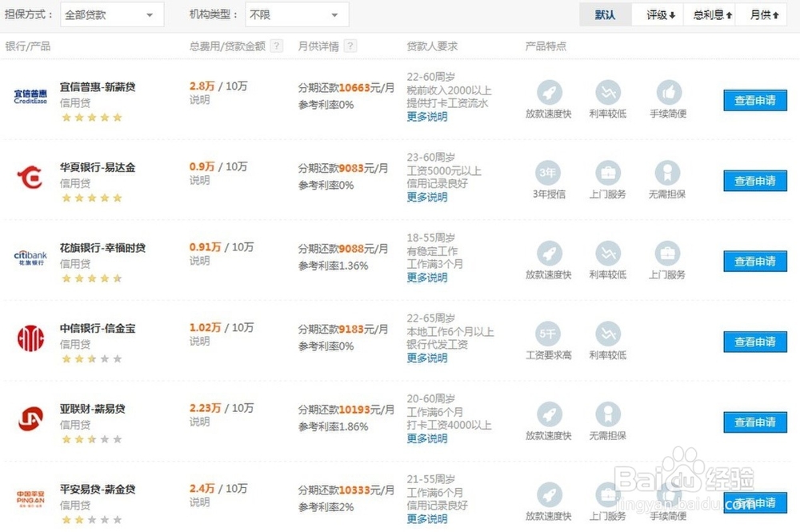Click 说明 under 0.9万 / 10万
800x532 pixels.
click(x=199, y=181)
